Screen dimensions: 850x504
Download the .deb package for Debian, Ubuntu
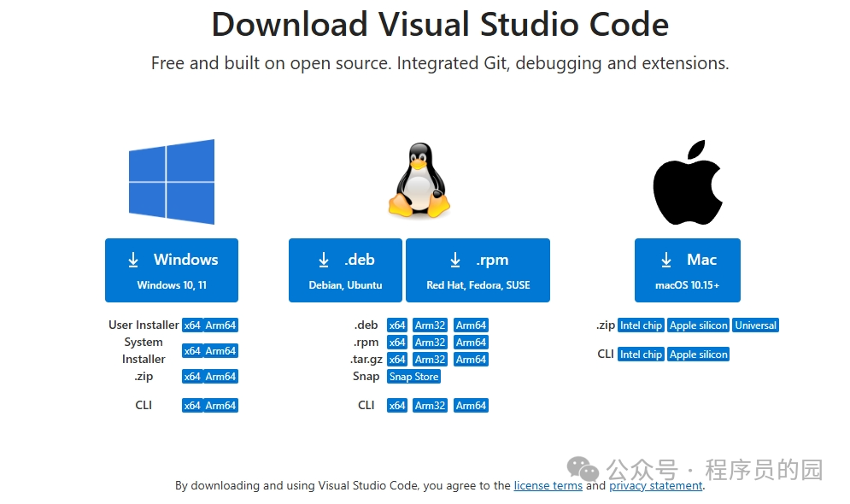(345, 270)
